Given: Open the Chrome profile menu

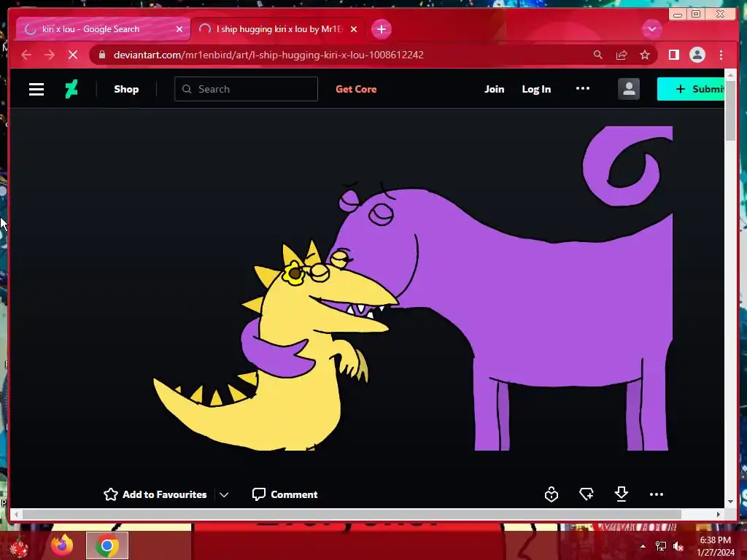Looking at the screenshot, I should [x=697, y=55].
